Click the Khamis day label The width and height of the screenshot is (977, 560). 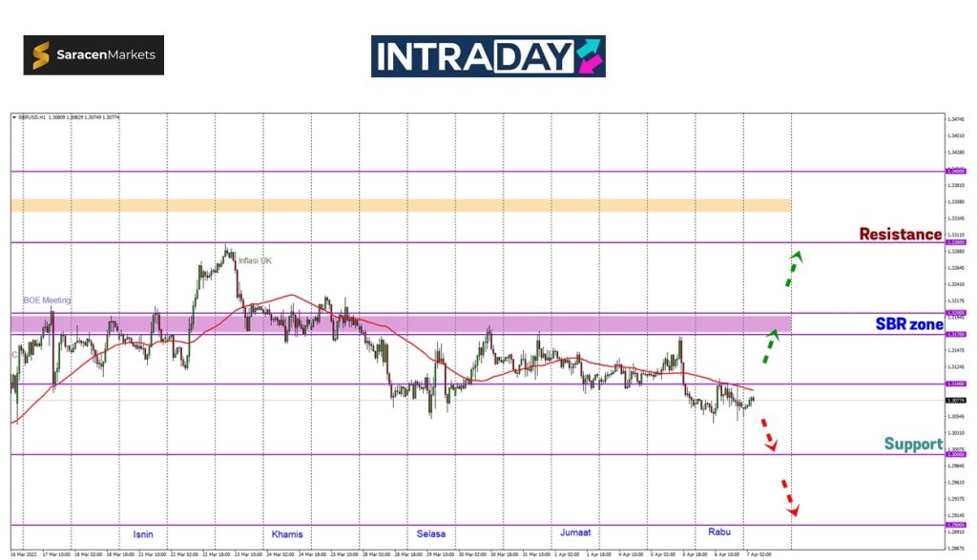286,534
